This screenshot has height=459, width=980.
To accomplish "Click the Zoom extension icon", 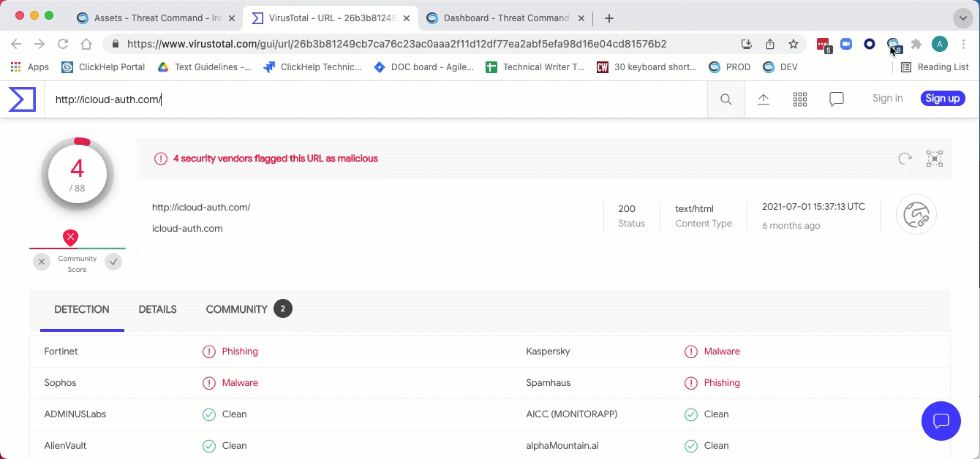I will point(846,44).
